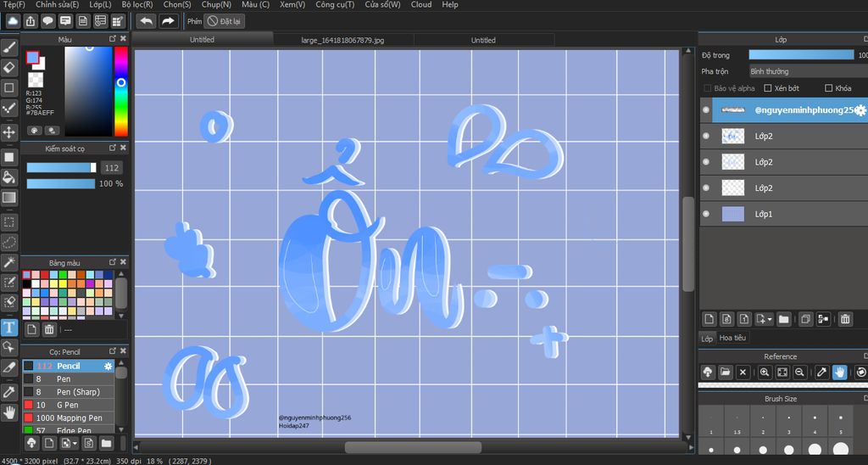Toggle the Khóa checkbox
868x465 pixels.
[828, 88]
